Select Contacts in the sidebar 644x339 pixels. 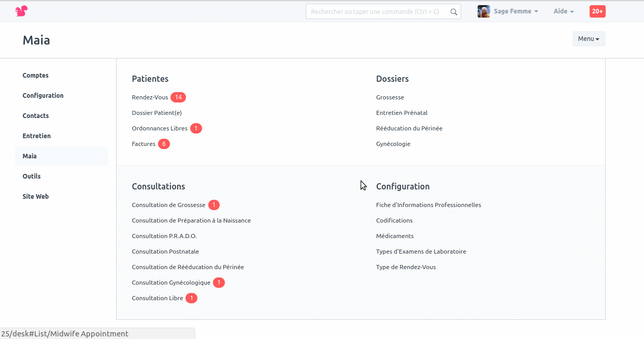[36, 115]
